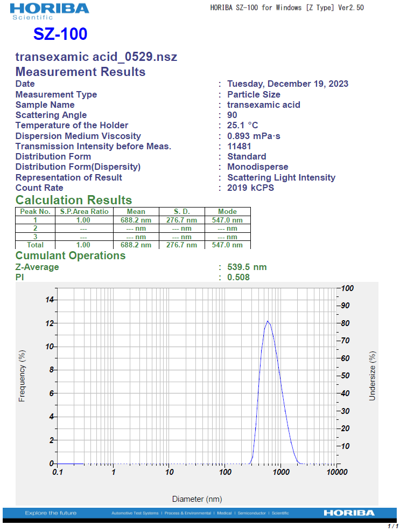Click the temperature value 25.1 °C

242,125
